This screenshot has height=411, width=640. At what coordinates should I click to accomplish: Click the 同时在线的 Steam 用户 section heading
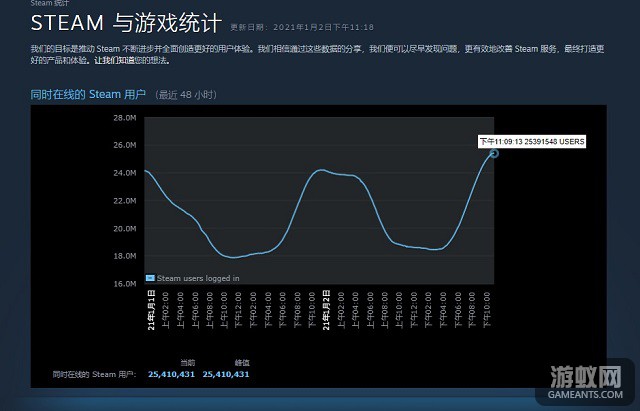pos(88,94)
